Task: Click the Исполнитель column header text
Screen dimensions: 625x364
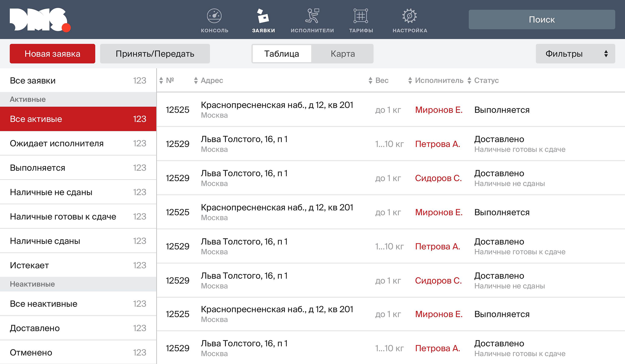Action: 439,80
